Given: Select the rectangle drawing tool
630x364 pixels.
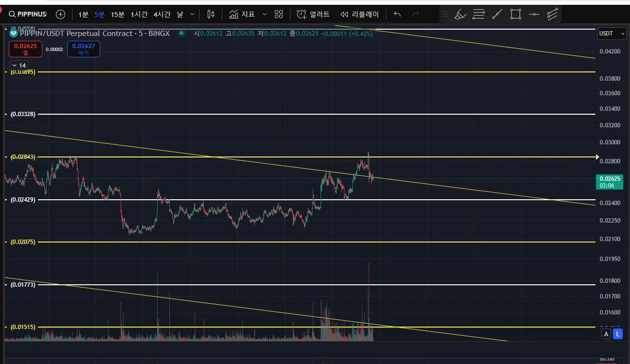Looking at the screenshot, I should tap(516, 14).
